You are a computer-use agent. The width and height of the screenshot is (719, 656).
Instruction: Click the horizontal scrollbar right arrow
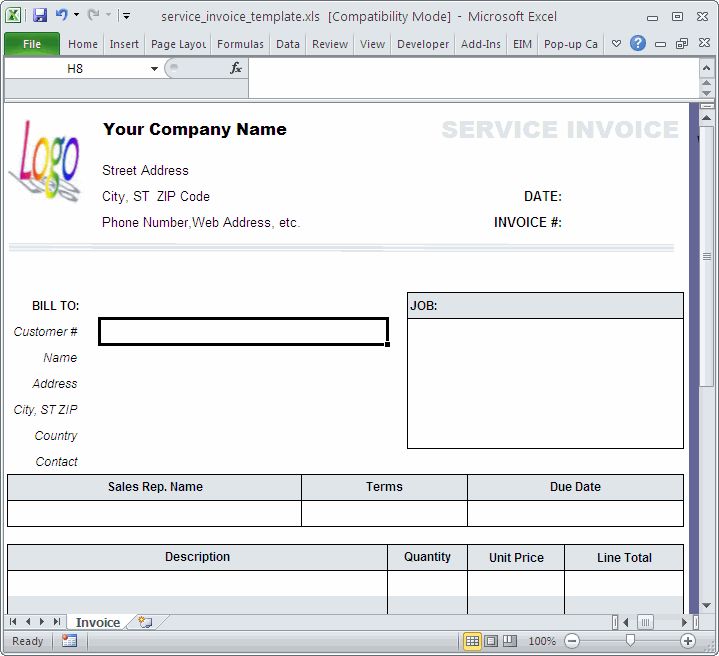click(685, 622)
